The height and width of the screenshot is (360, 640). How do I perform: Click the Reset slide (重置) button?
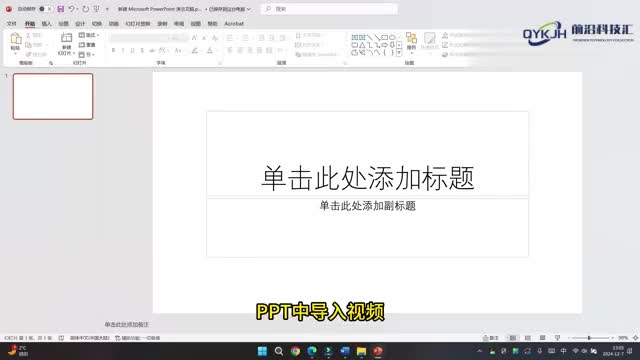pyautogui.click(x=87, y=44)
